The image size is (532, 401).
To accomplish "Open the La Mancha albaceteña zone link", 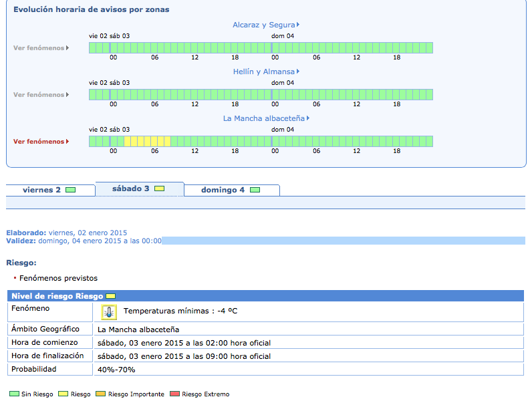I will coord(265,118).
